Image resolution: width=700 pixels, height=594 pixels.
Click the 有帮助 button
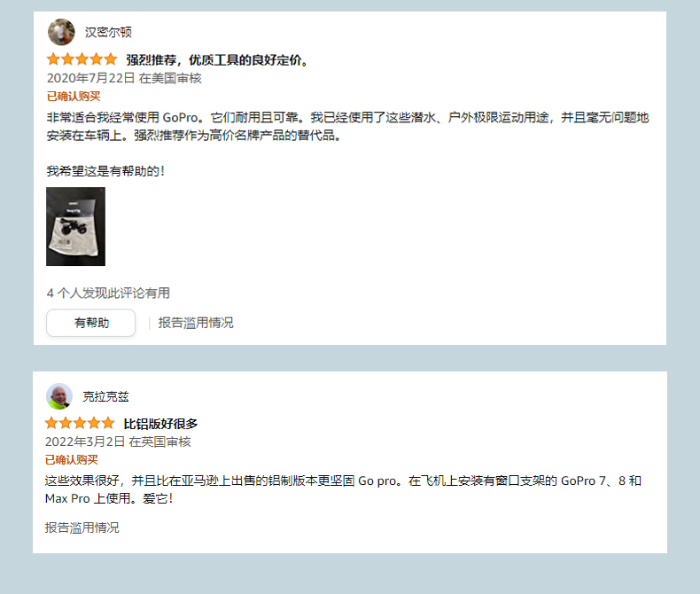(90, 323)
